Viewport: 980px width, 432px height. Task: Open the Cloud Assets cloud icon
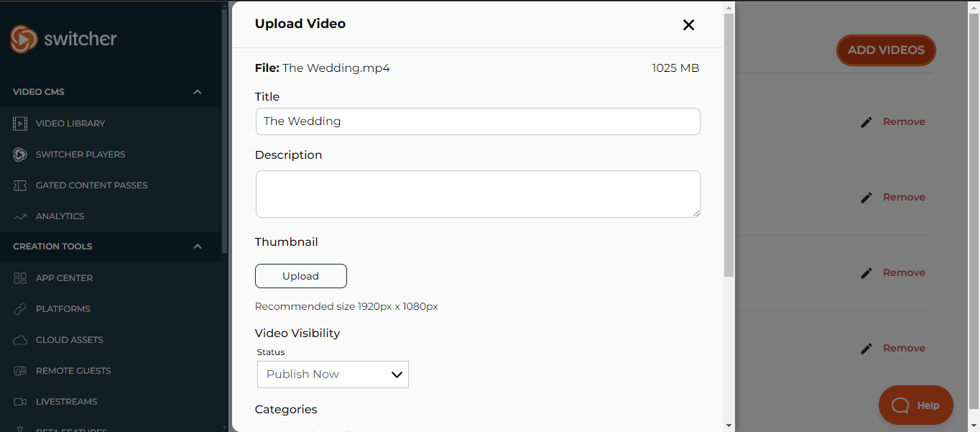click(x=20, y=340)
